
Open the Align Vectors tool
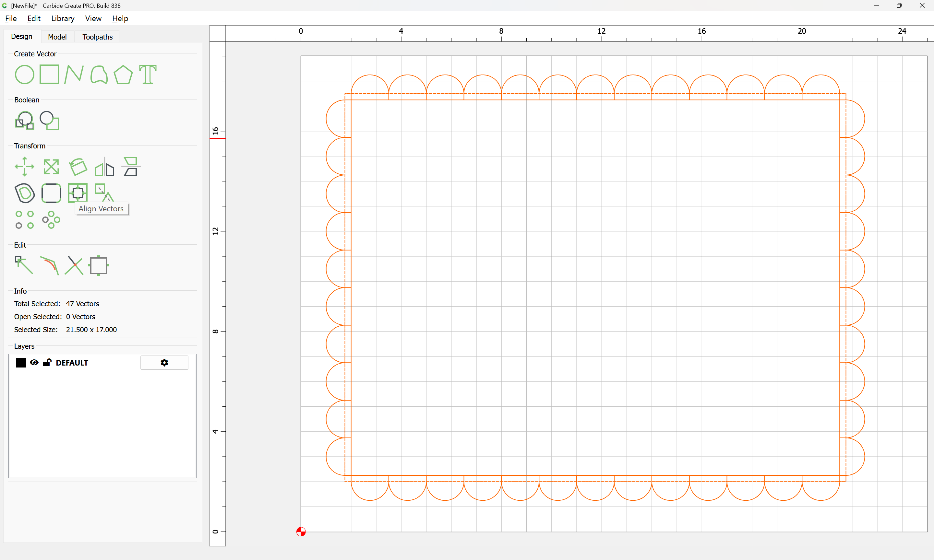[78, 193]
